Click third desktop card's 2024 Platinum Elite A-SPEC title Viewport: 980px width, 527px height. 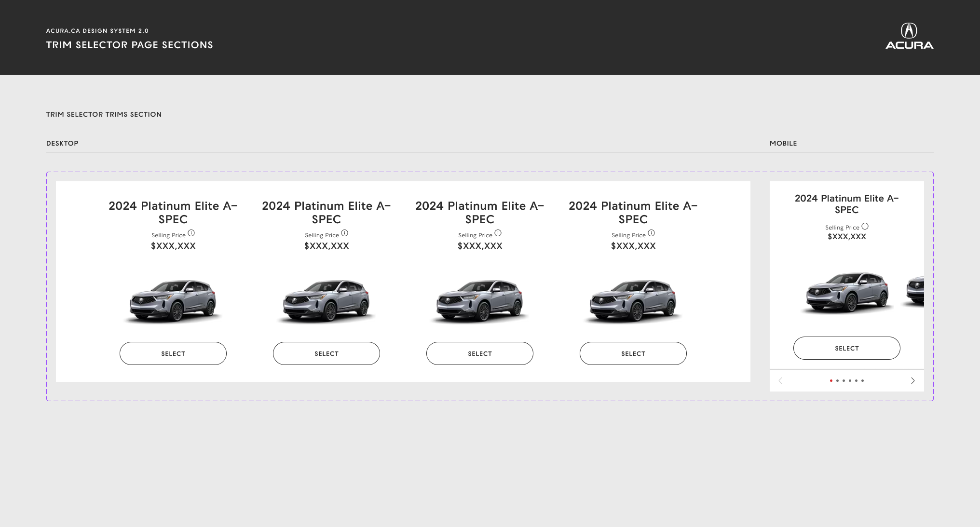480,213
